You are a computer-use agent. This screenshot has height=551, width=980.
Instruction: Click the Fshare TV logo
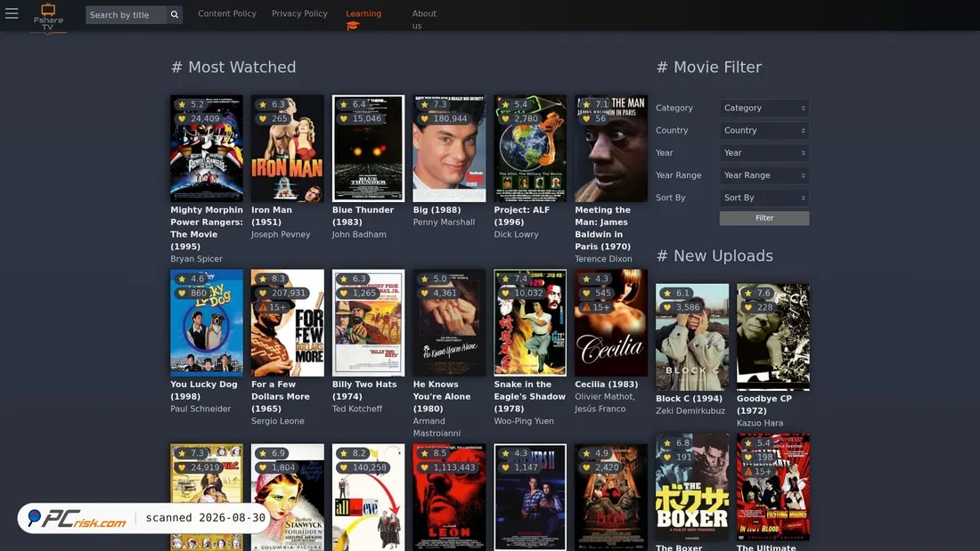click(48, 18)
